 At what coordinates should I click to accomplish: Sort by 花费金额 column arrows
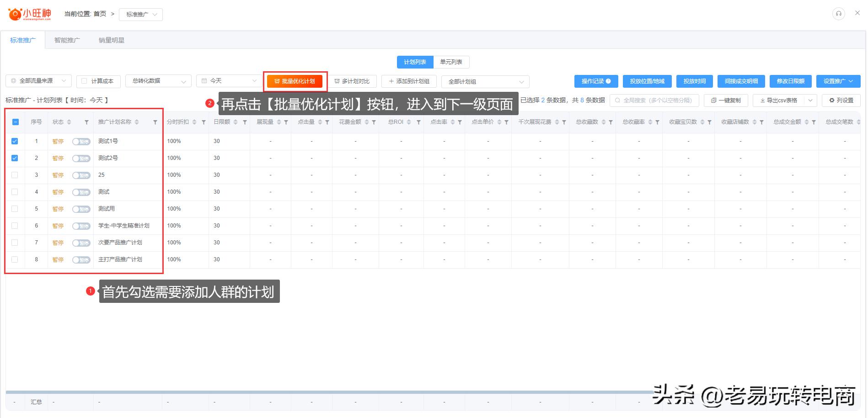[x=367, y=122]
